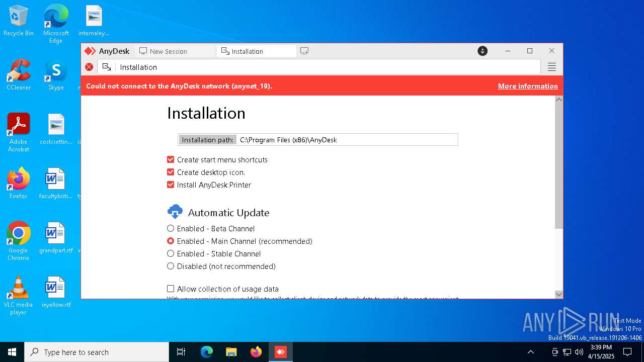Open Task View from taskbar

click(x=181, y=352)
